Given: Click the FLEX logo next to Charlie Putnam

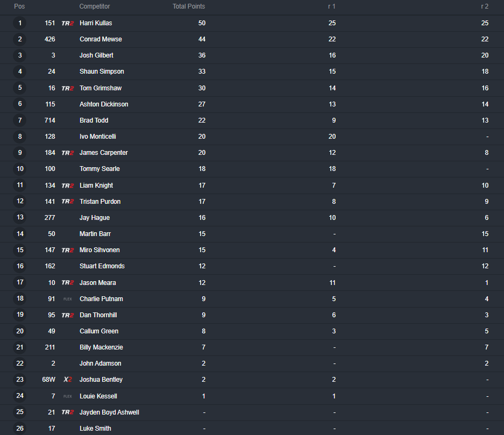Looking at the screenshot, I should click(x=67, y=299).
